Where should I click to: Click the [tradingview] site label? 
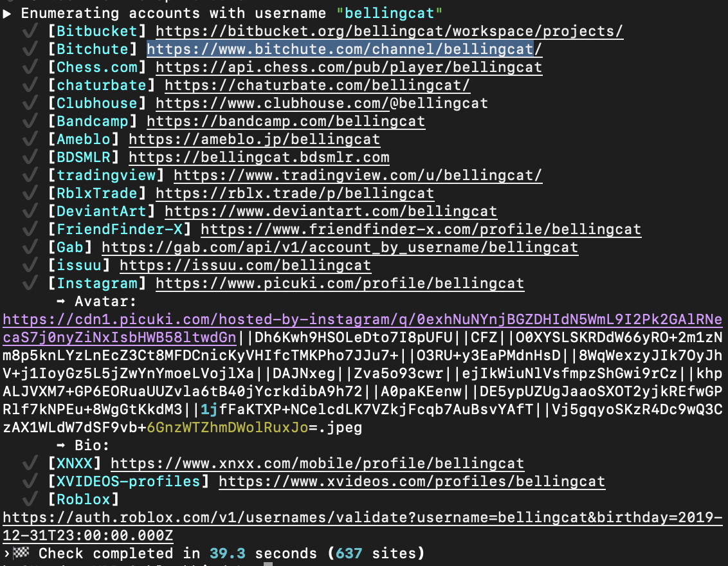click(x=106, y=175)
